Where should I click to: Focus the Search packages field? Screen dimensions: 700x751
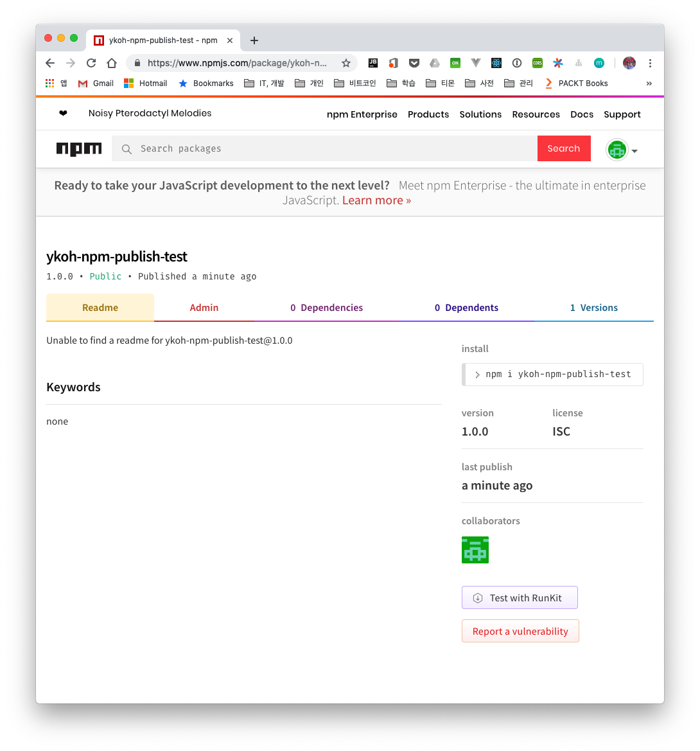tap(324, 148)
